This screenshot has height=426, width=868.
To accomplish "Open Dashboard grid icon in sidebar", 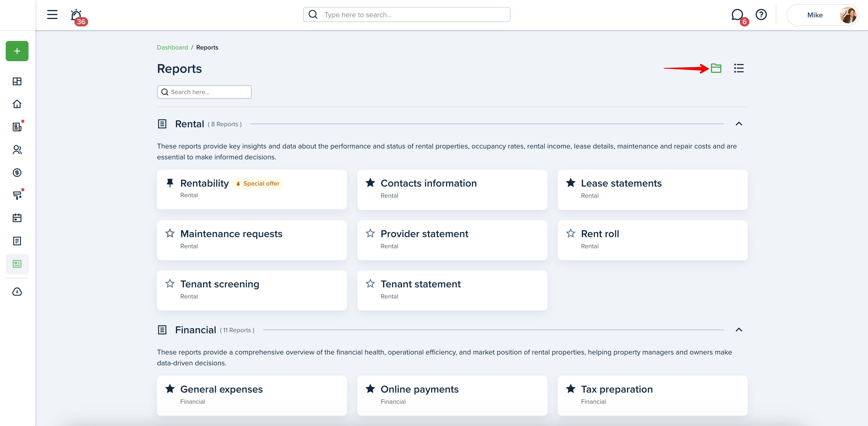I will click(x=17, y=81).
